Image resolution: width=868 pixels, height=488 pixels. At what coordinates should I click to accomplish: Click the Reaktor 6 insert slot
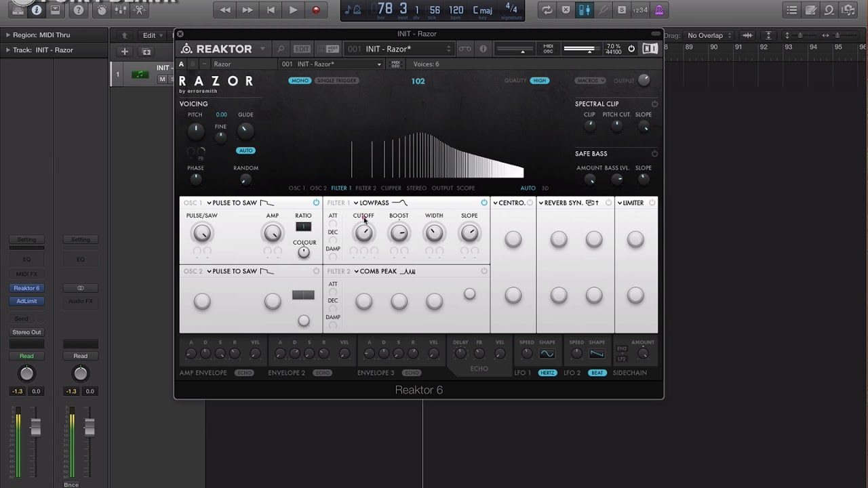[26, 288]
